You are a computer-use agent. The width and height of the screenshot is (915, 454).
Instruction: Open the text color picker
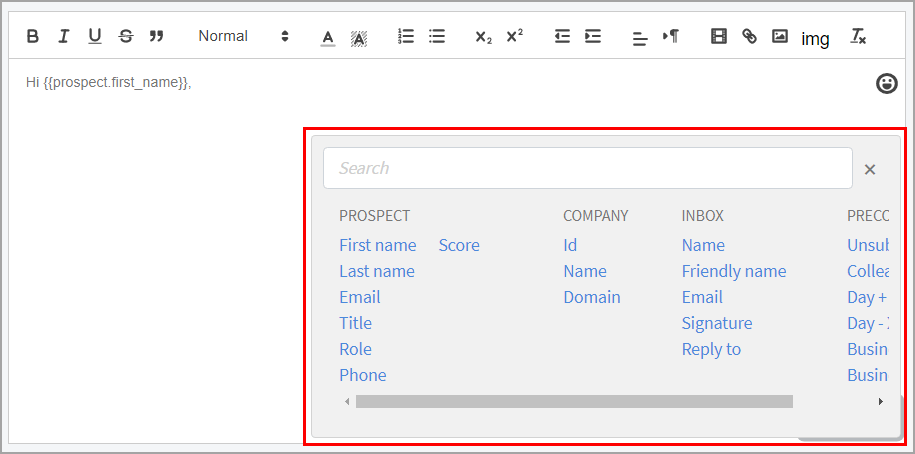[x=328, y=38]
